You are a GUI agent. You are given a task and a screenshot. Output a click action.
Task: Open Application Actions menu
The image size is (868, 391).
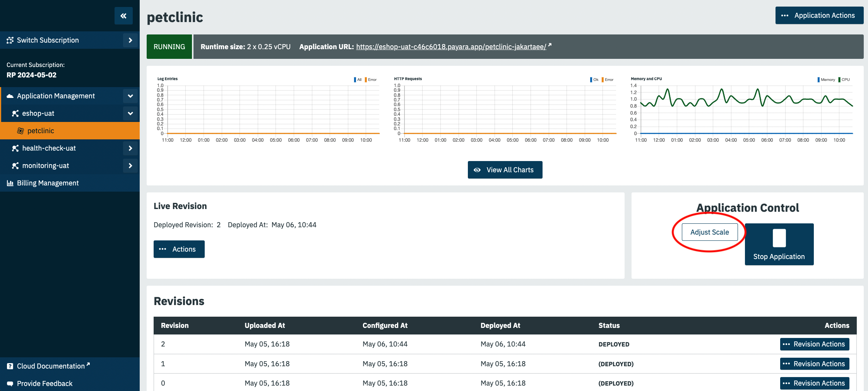coord(819,15)
